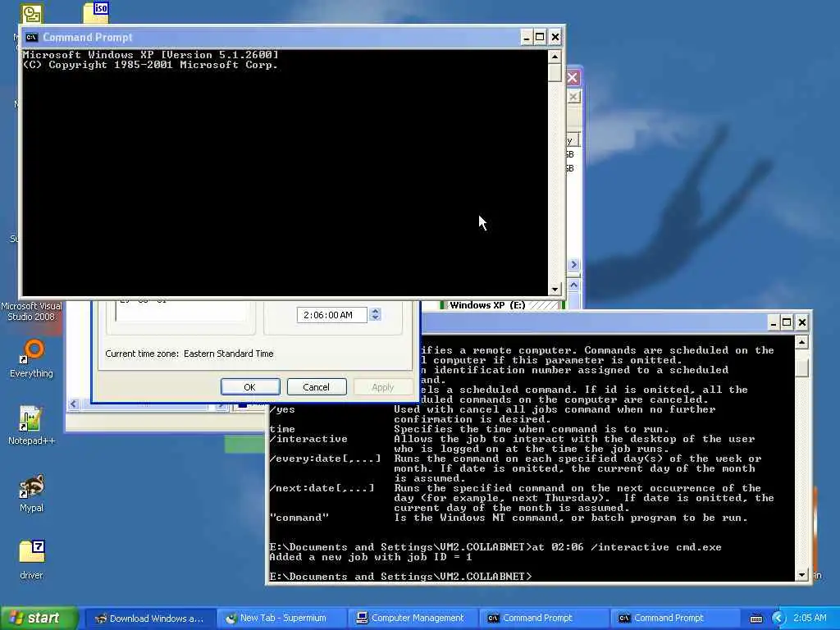The width and height of the screenshot is (840, 630).
Task: Click the 'Current time zone: Eastern Standard Time' text
Action: point(189,354)
